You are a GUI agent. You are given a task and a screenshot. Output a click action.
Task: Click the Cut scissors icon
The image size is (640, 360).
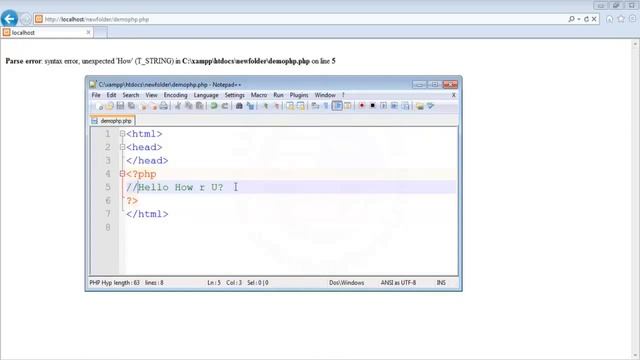click(178, 106)
